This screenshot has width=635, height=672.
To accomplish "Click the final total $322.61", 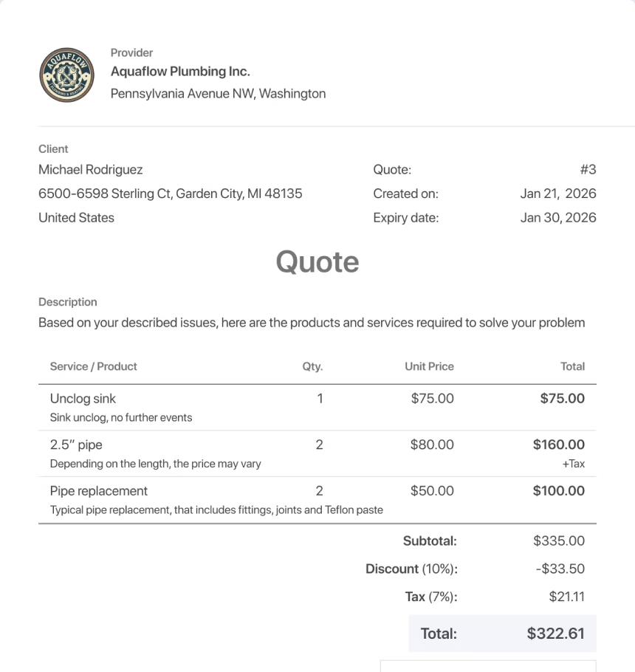I will click(555, 634).
